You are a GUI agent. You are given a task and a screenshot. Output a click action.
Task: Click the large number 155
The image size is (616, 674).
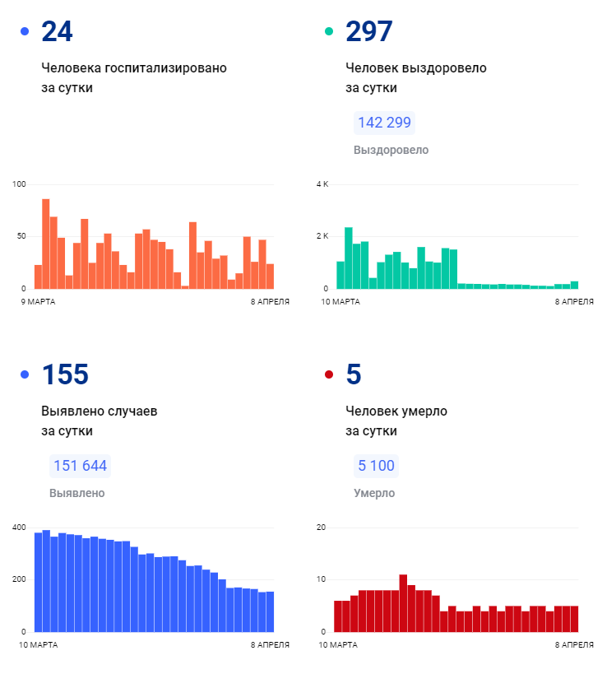[65, 375]
